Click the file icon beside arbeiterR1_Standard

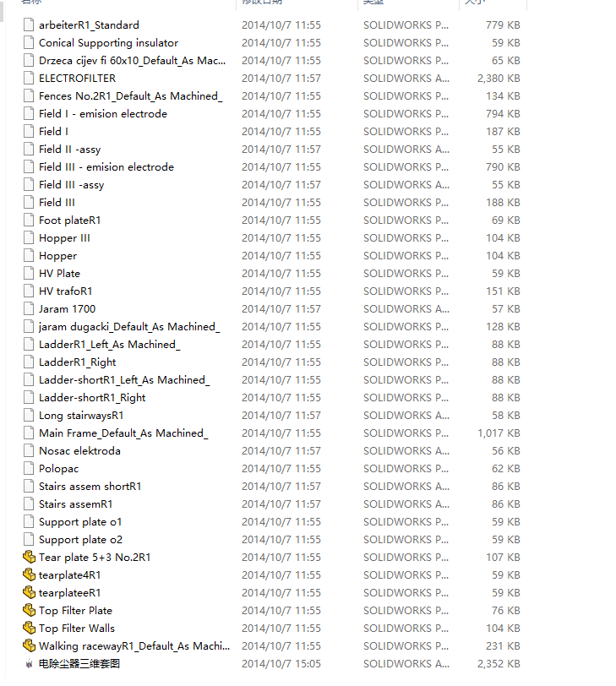tap(29, 25)
